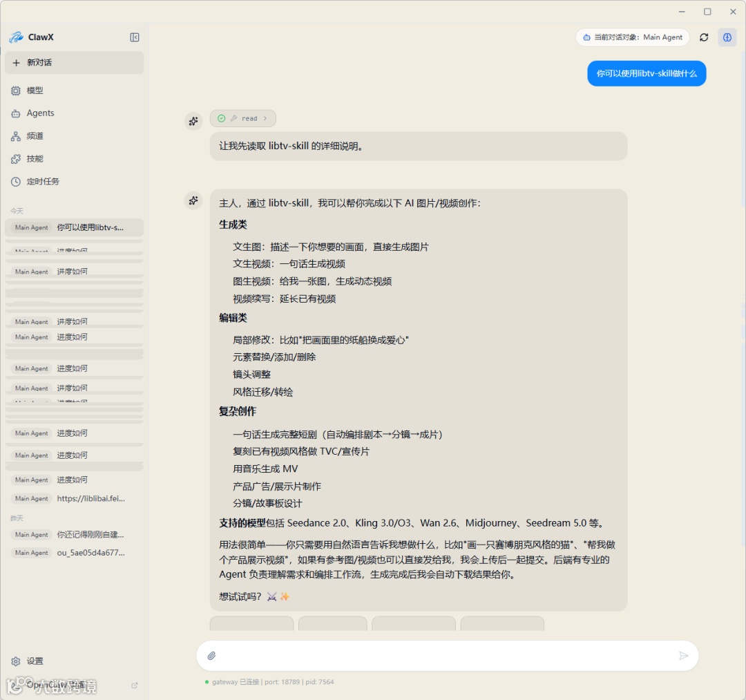Click the text 让我先读取 libtv-skill 的详细说明
Screen dimensions: 746x700
point(293,146)
